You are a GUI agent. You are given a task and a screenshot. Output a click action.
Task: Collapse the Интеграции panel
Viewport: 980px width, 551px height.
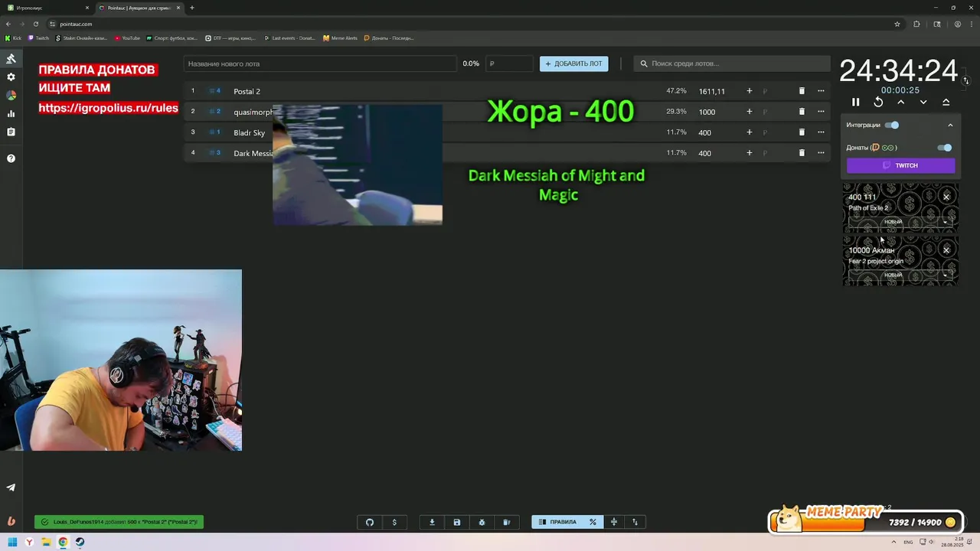coord(950,126)
